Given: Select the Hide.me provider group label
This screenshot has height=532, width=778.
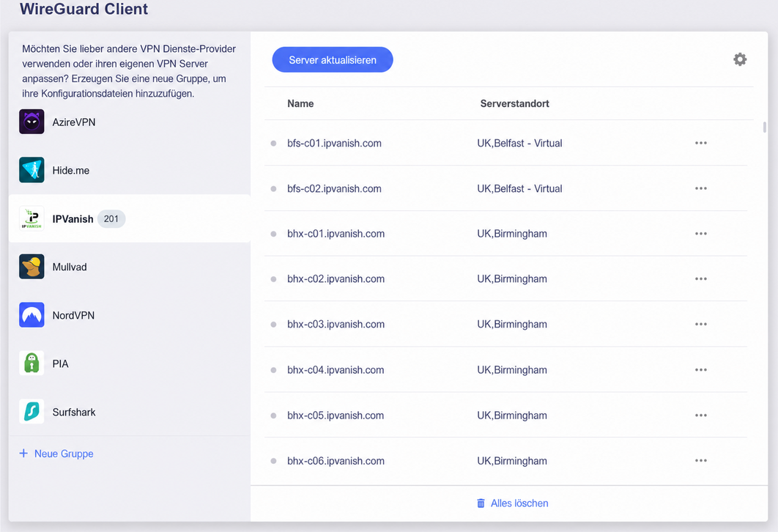Looking at the screenshot, I should click(71, 170).
